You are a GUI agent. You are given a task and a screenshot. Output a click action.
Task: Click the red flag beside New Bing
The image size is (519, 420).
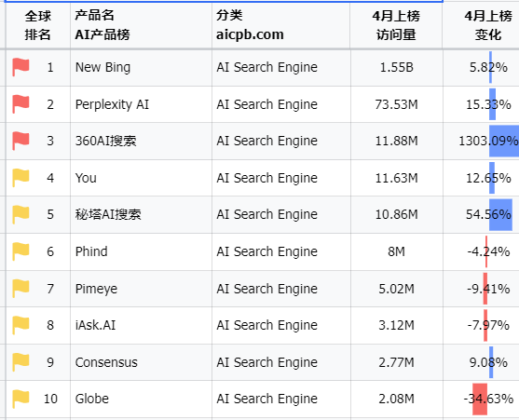20,67
